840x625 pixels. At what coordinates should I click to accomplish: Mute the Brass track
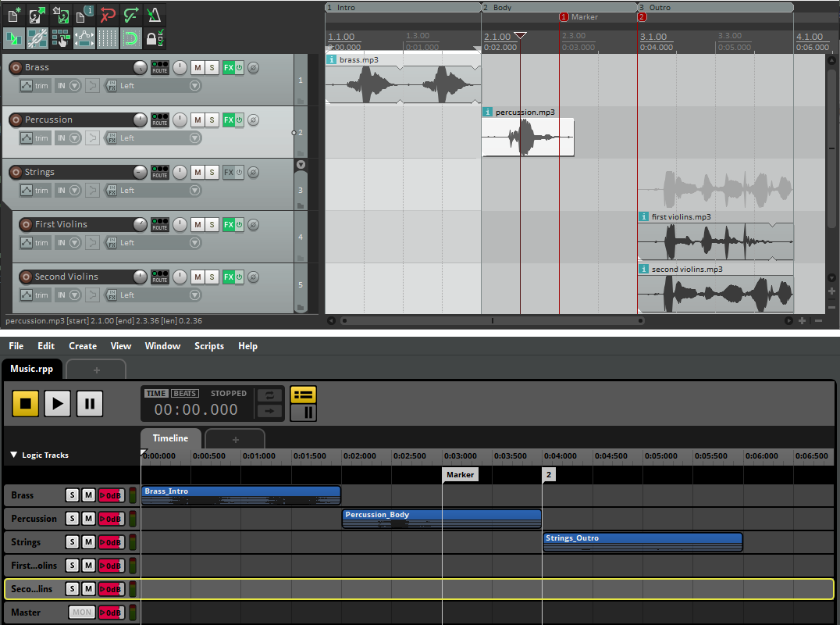[198, 67]
